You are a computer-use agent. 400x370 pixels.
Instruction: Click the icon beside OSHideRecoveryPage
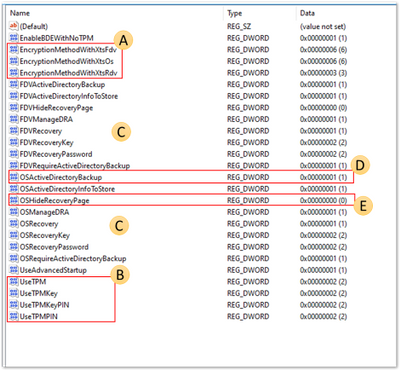coord(14,200)
